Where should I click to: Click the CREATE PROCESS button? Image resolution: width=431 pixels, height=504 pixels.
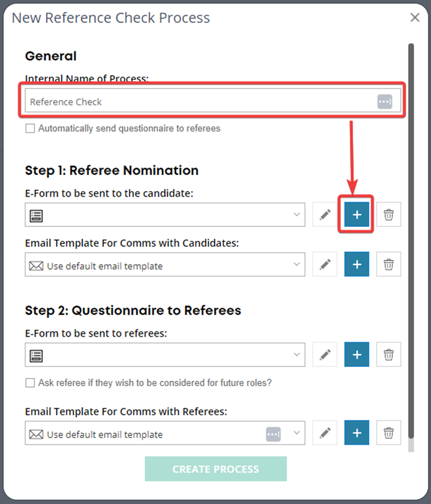(215, 469)
